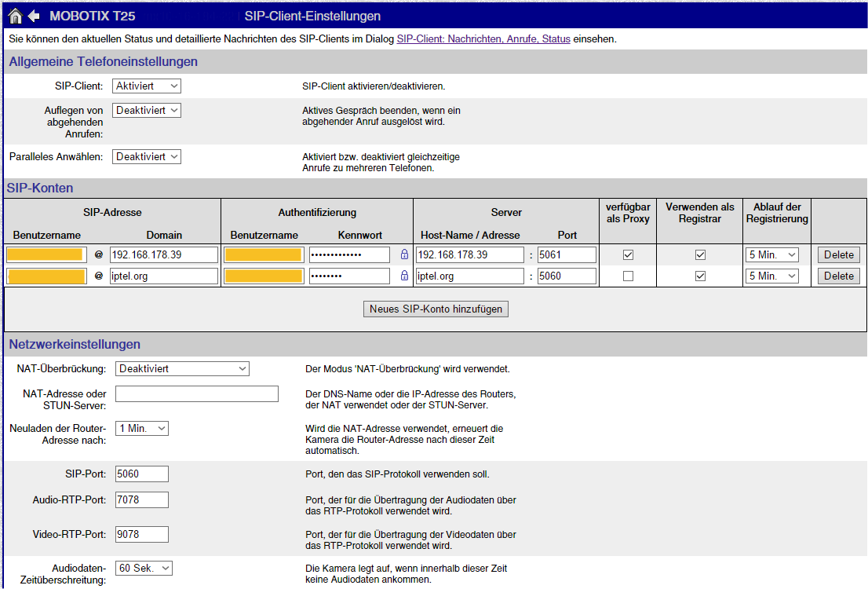Click the SIP-Port input field
This screenshot has width=868, height=589.
(142, 474)
